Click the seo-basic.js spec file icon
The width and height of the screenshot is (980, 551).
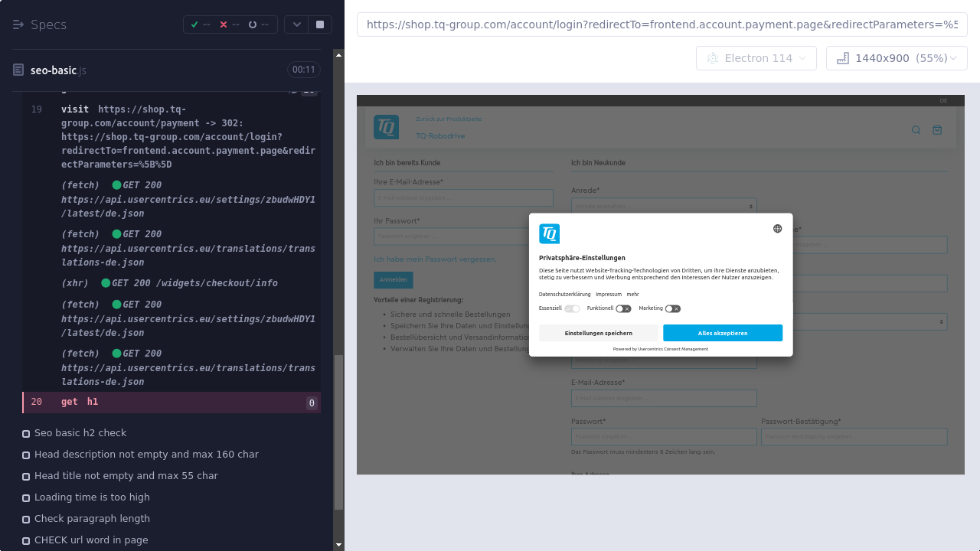click(18, 70)
